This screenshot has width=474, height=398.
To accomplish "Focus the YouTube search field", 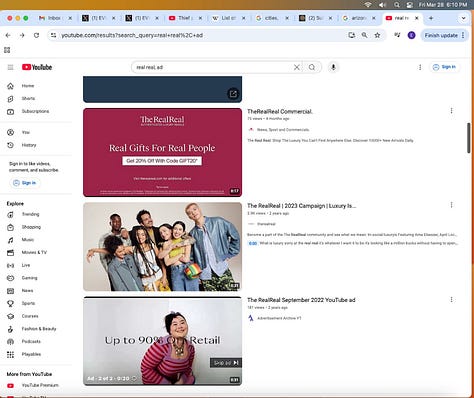I will [x=213, y=67].
